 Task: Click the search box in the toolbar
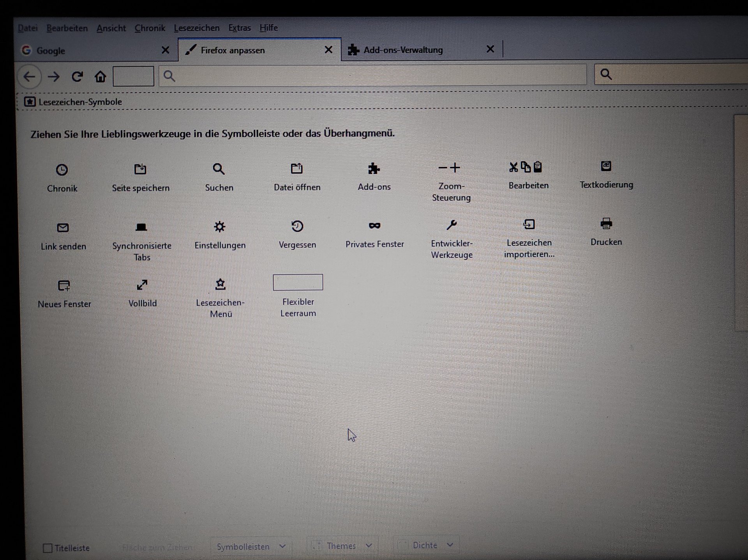point(671,74)
